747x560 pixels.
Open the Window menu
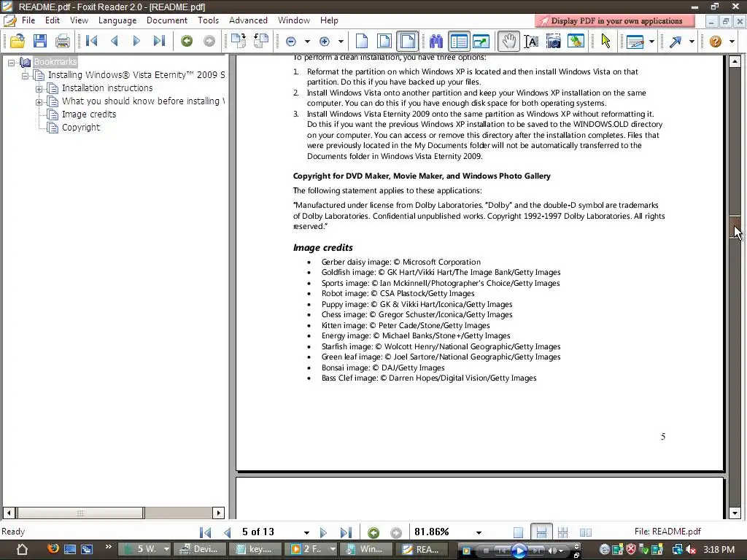pyautogui.click(x=294, y=20)
